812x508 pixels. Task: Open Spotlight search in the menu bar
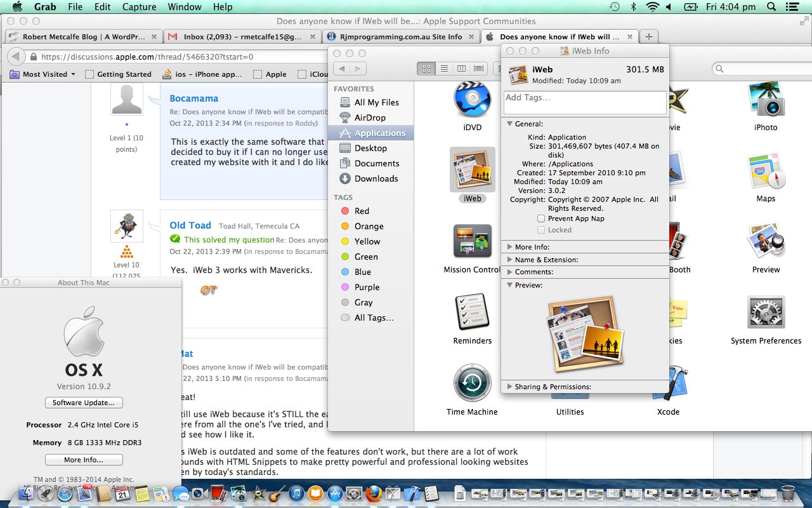771,7
